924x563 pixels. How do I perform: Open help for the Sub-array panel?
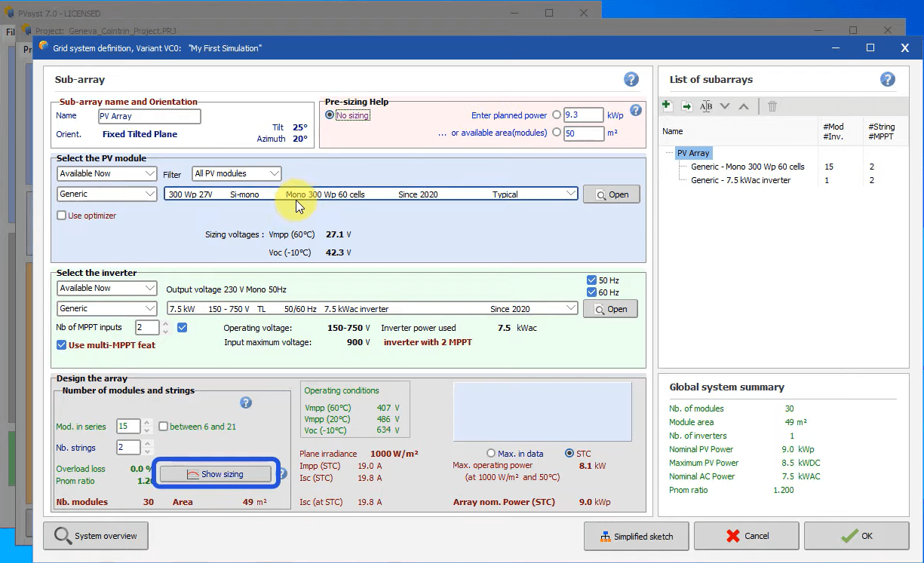631,79
